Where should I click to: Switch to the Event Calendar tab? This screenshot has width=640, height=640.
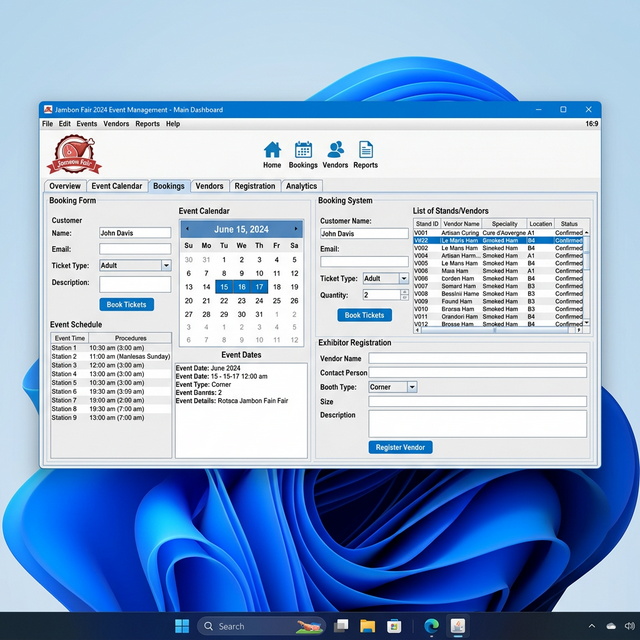point(117,186)
